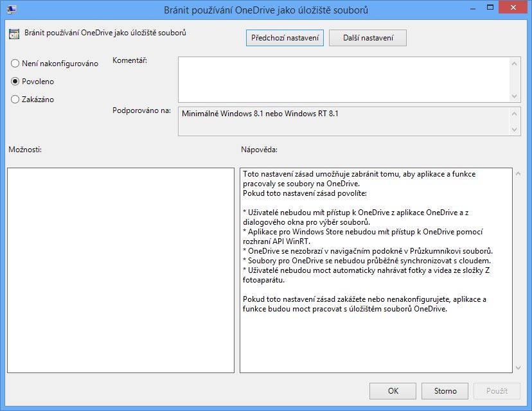532x411 pixels.
Task: Select the Zakázáno radio button
Action: point(15,100)
